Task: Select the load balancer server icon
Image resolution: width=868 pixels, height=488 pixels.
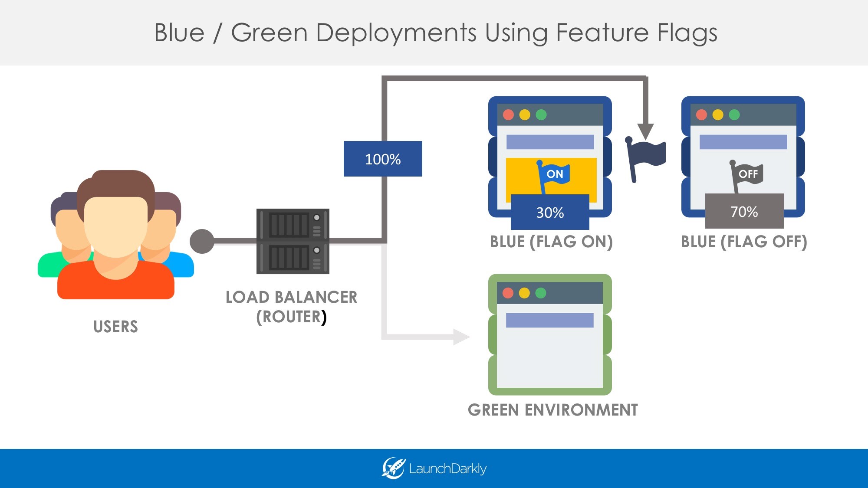Action: [x=293, y=241]
